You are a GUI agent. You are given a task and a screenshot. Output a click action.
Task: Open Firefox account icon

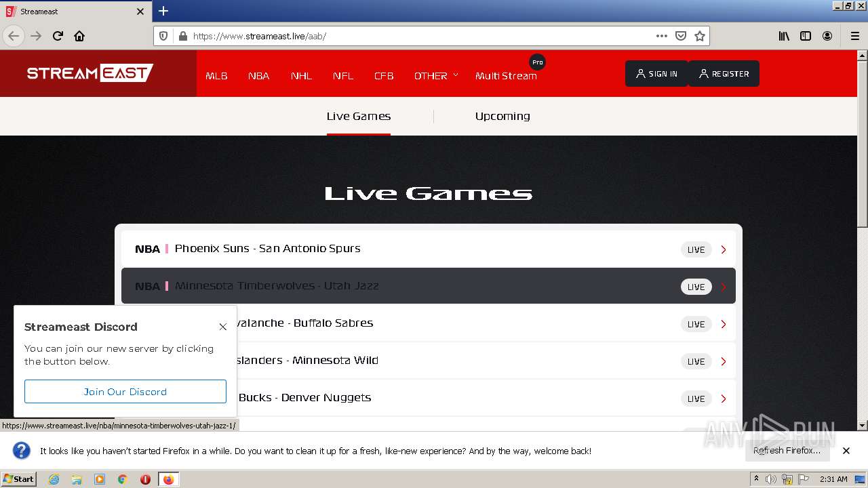click(827, 36)
